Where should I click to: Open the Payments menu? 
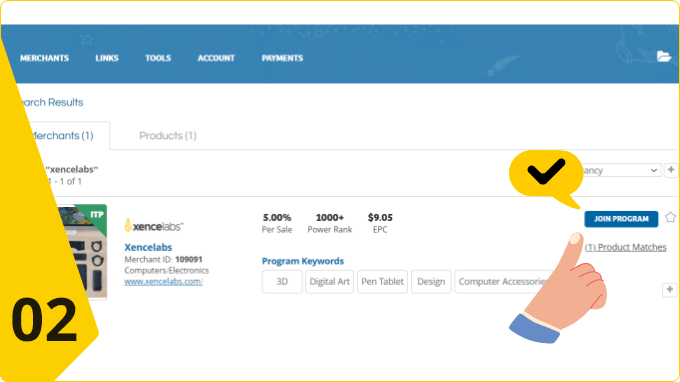[x=282, y=58]
